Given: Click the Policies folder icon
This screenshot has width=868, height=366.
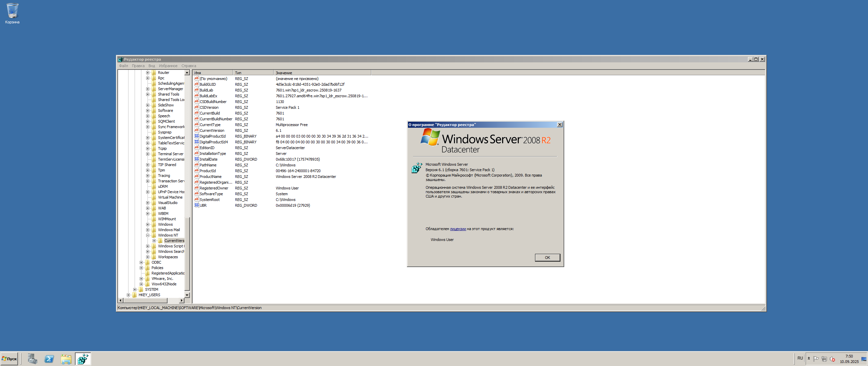Looking at the screenshot, I should tap(147, 268).
